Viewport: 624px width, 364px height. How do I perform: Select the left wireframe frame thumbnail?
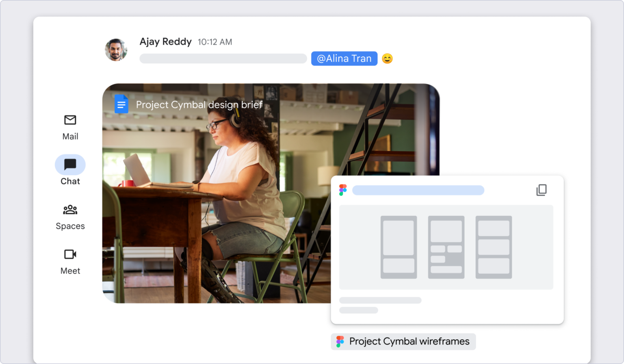tap(399, 247)
